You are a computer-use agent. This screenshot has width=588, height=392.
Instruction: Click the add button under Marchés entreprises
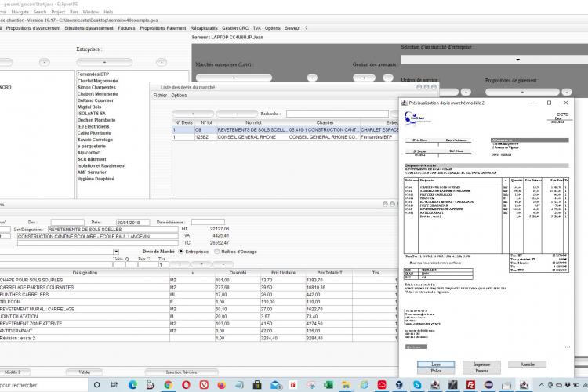(234, 78)
